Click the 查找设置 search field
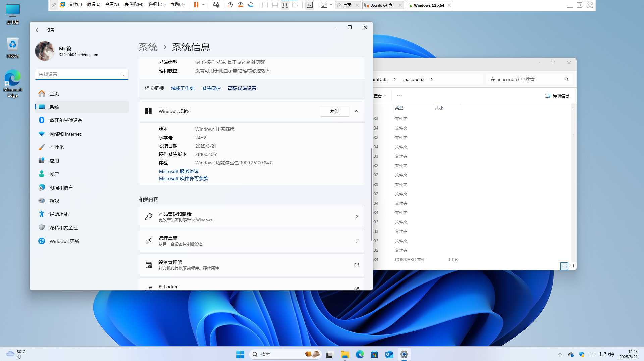The height and width of the screenshot is (361, 644). click(79, 74)
